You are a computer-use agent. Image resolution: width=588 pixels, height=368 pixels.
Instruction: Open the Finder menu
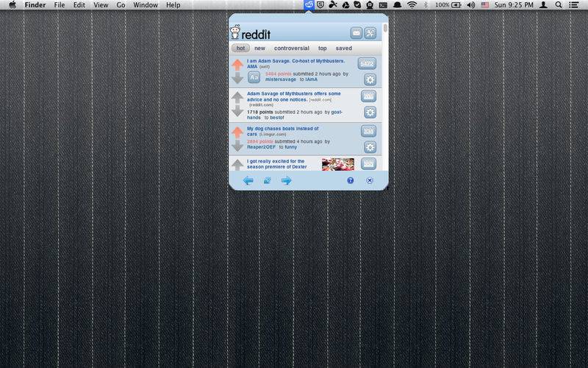coord(35,5)
